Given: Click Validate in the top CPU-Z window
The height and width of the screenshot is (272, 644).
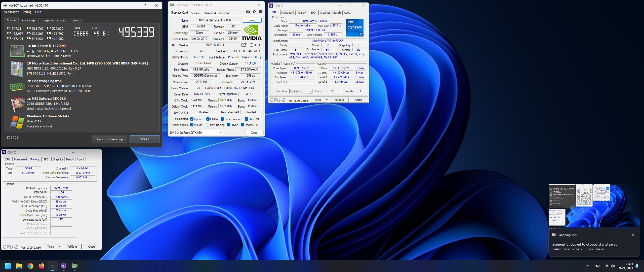Looking at the screenshot, I should (x=339, y=100).
